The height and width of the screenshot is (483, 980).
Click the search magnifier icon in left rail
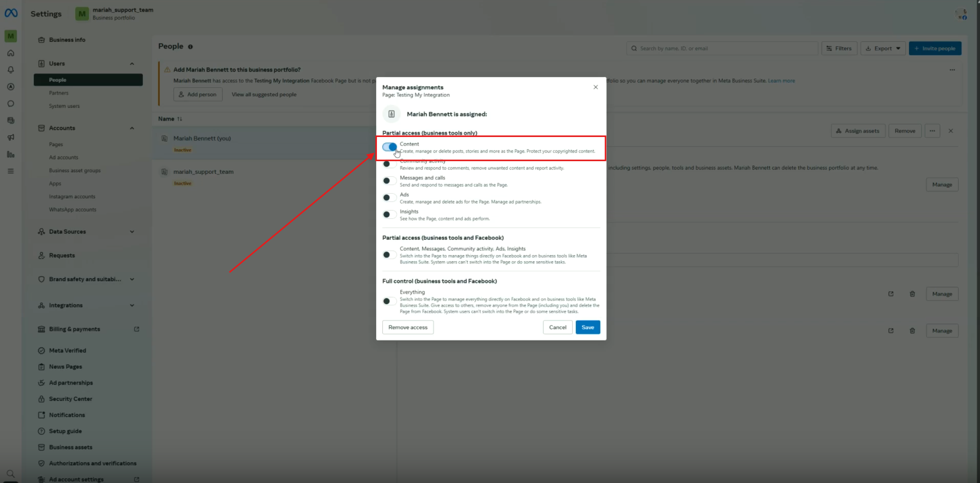point(11,473)
